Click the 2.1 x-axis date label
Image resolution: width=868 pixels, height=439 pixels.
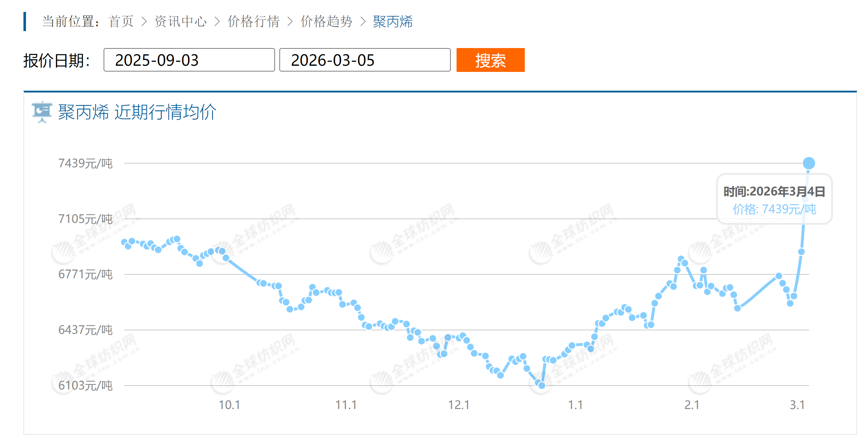692,405
